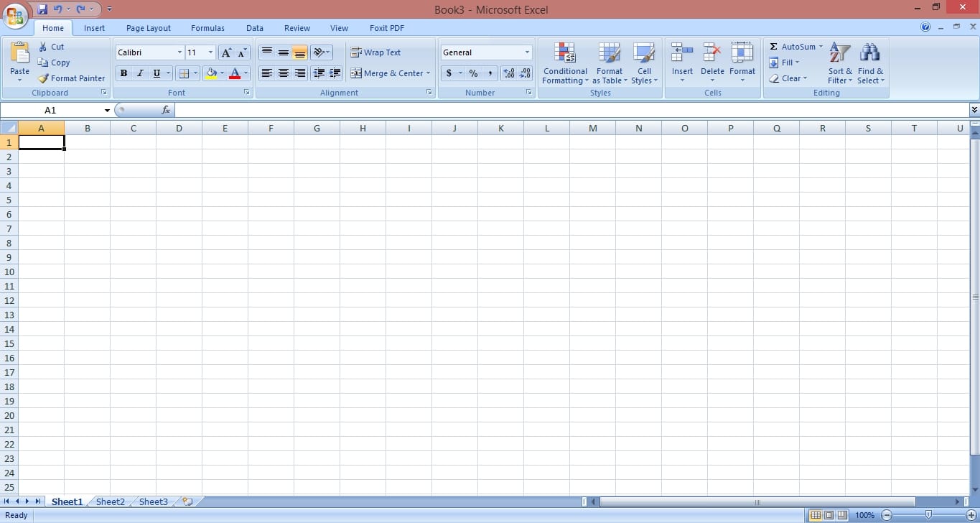This screenshot has width=980, height=523.
Task: Expand the Name Box dropdown arrow
Action: tap(107, 111)
